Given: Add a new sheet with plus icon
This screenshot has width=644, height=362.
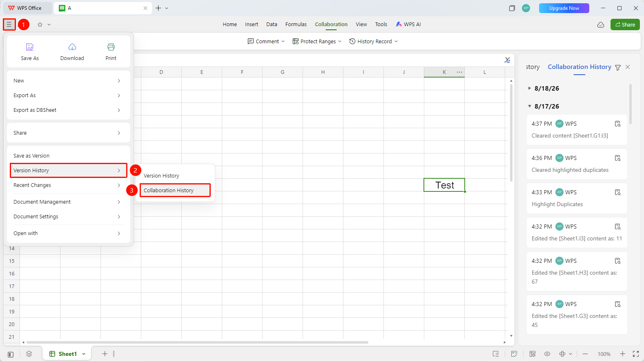Looking at the screenshot, I should click(x=105, y=354).
